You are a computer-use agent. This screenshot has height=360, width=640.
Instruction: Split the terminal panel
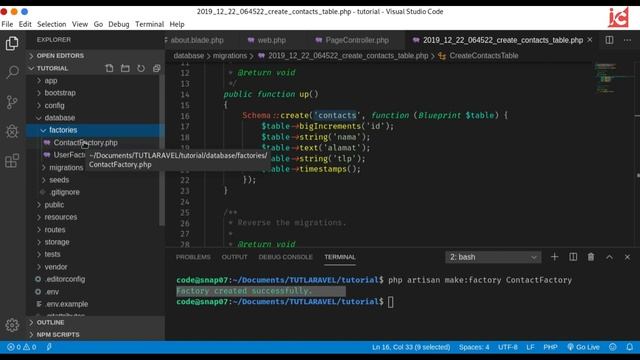pos(573,257)
